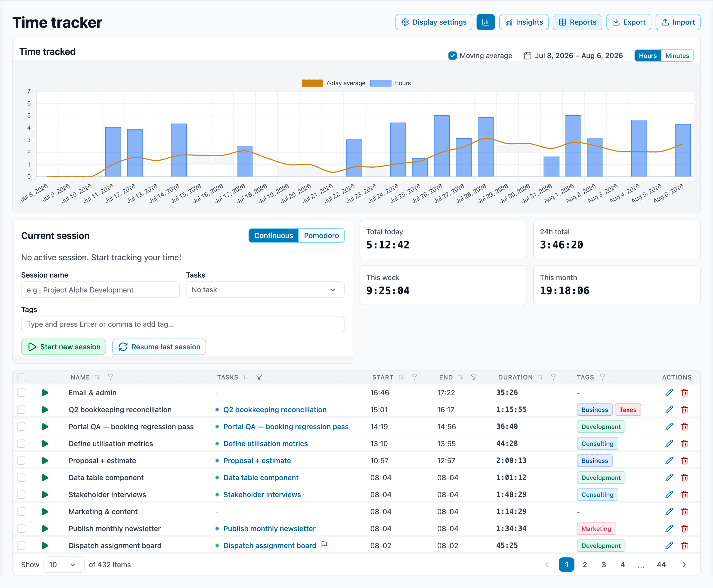
Task: Go to the previous page arrow
Action: click(x=547, y=565)
